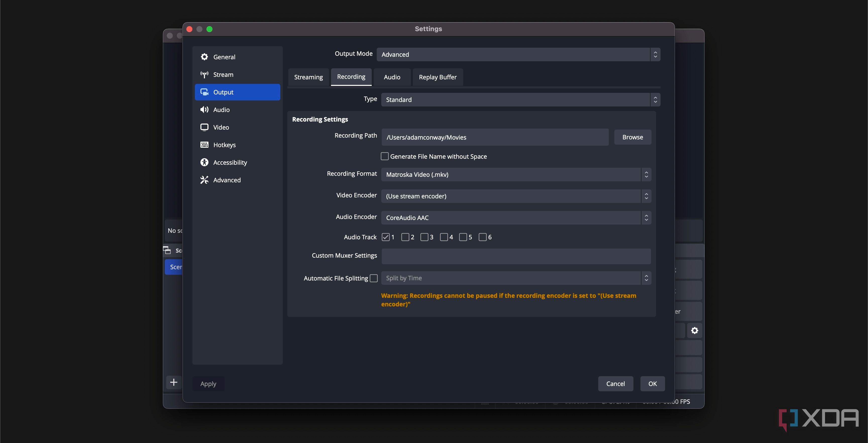This screenshot has height=443, width=868.
Task: Click the gear icon behind settings window
Action: coord(694,330)
